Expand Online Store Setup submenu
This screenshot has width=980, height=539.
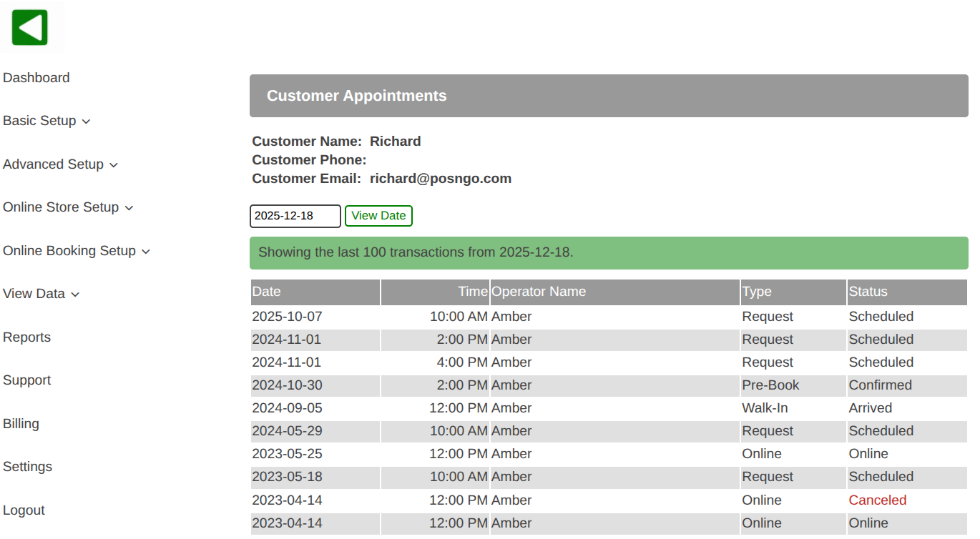[68, 207]
